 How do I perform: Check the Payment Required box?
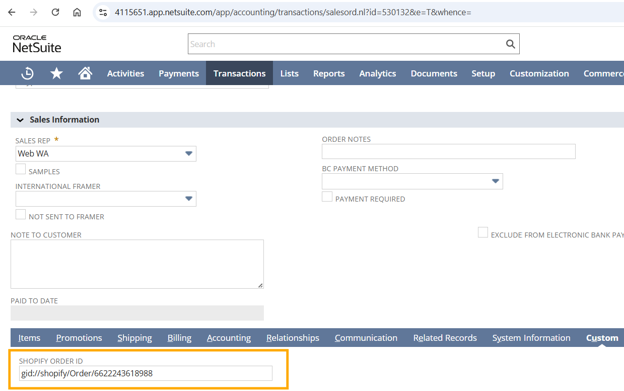[327, 196]
